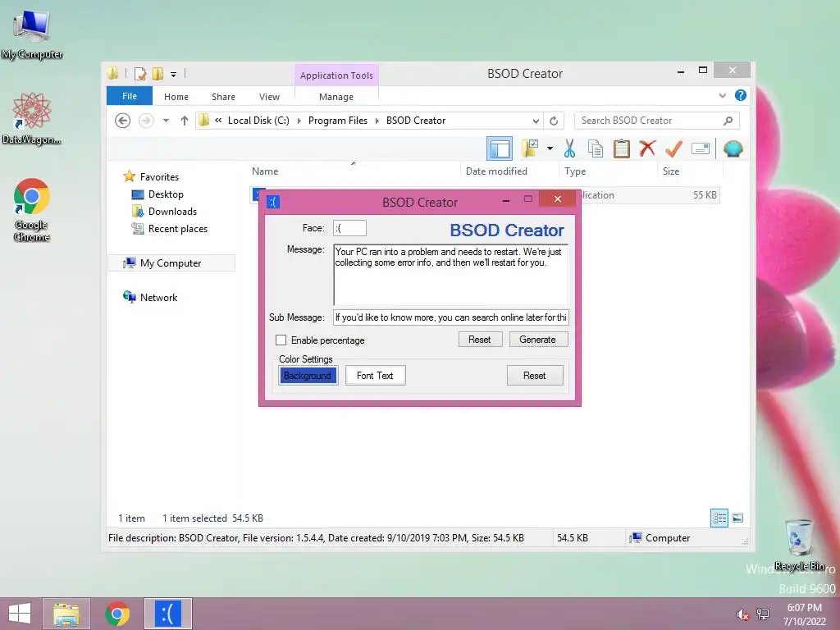Click the muted volume tray icon
The width and height of the screenshot is (840, 630).
(742, 614)
